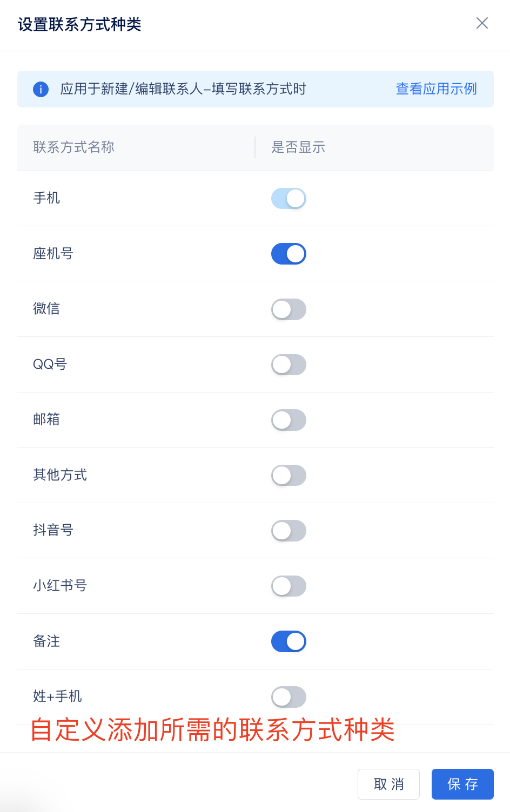Click the 是否显示 column header
Screen dimensions: 510x812
298,147
